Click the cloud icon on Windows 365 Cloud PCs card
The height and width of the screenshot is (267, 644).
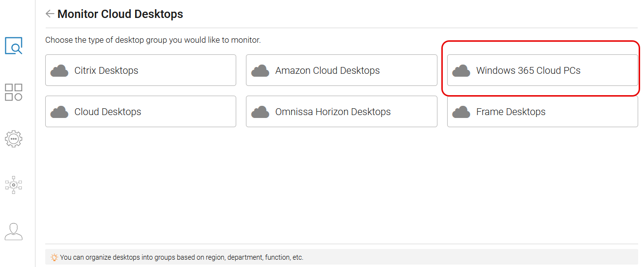tap(461, 71)
